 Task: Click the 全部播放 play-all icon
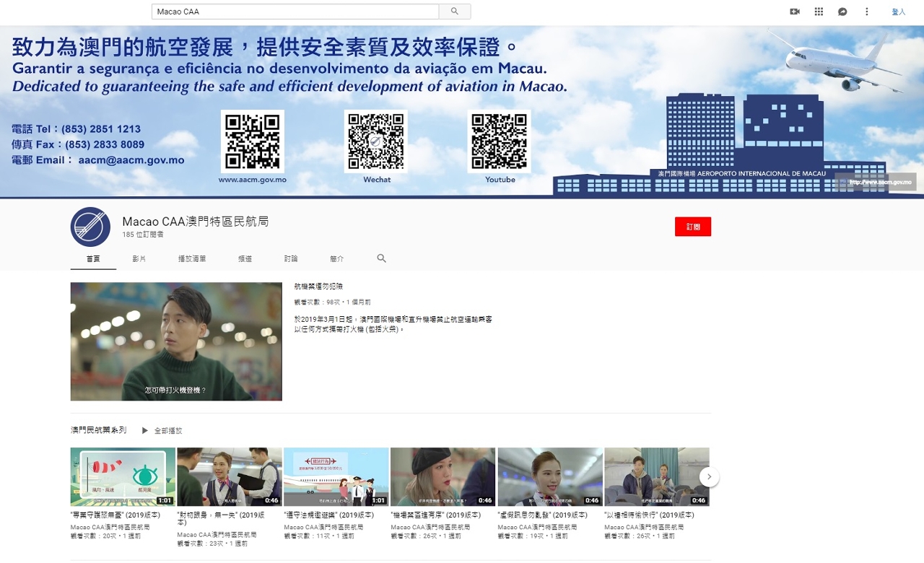[145, 430]
